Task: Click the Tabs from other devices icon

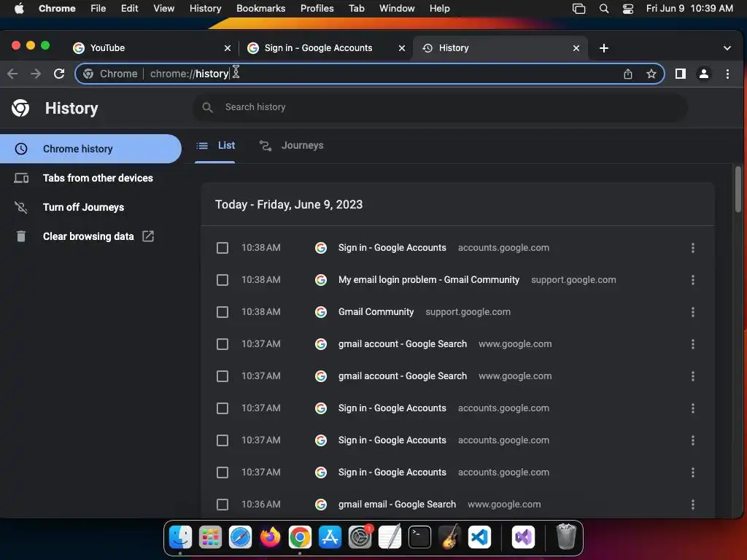Action: pyautogui.click(x=21, y=178)
